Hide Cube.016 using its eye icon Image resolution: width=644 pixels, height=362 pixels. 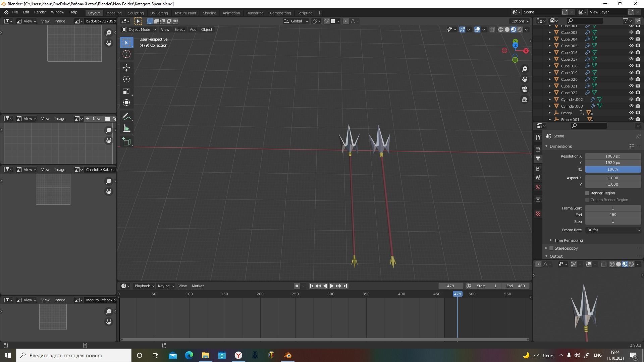631,53
